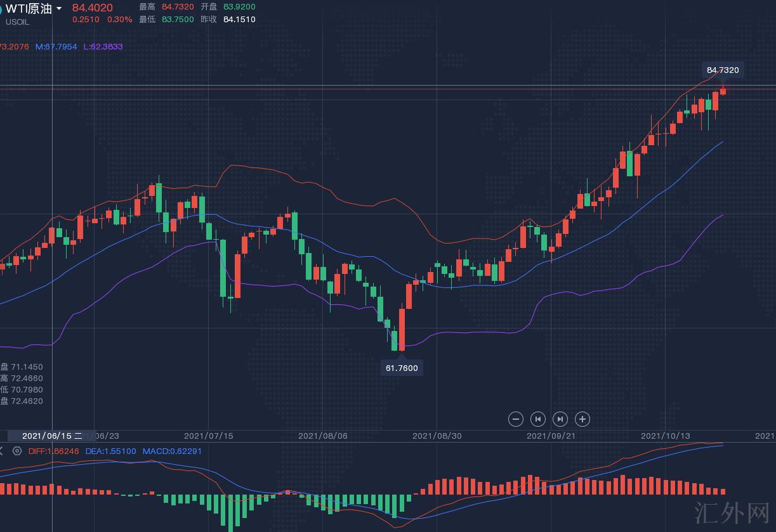Jump to previous bars with skip-back icon
Image resolution: width=776 pixels, height=532 pixels.
[538, 418]
